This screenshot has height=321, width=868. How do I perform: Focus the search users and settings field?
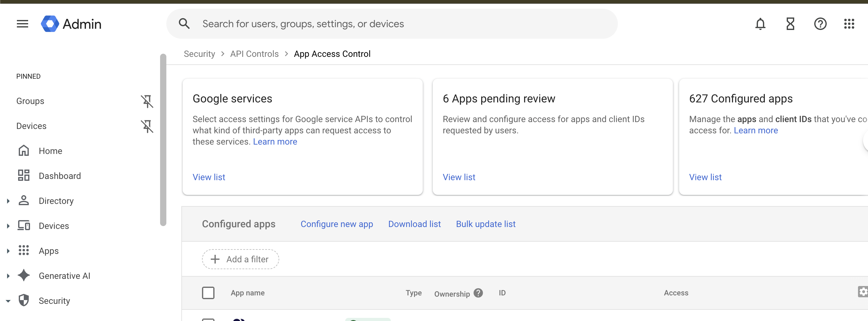(392, 23)
